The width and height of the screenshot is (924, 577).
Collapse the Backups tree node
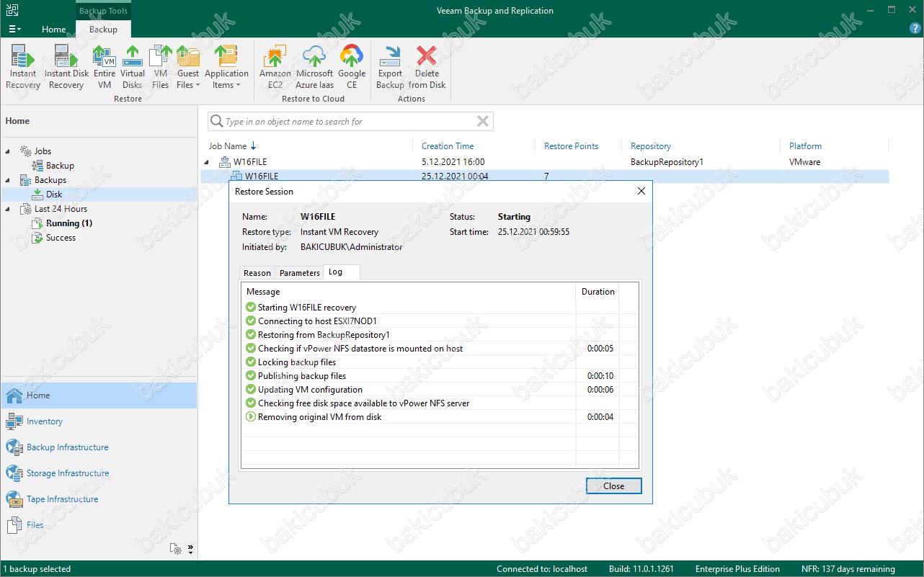(x=9, y=180)
